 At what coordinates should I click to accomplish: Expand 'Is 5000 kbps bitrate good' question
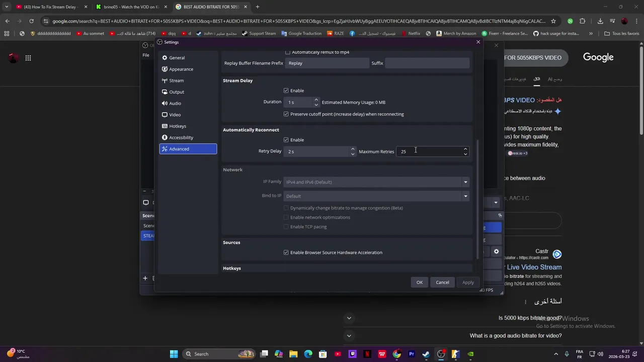click(x=349, y=318)
